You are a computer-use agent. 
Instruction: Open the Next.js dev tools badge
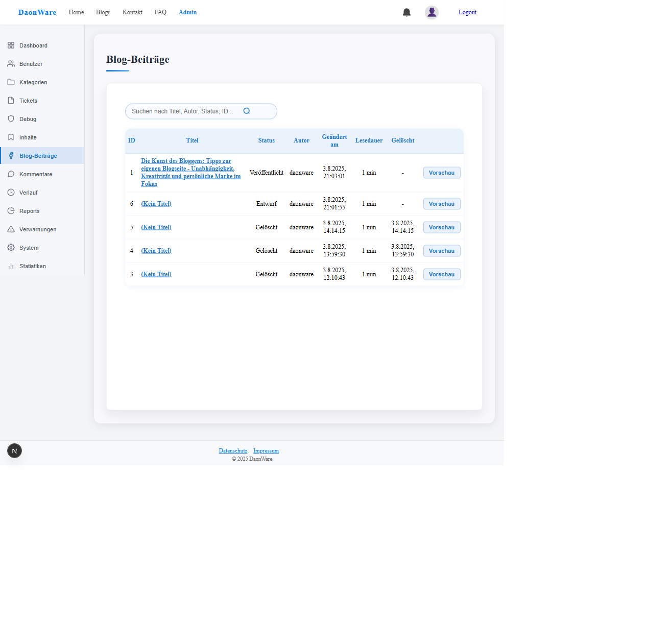[x=14, y=450]
